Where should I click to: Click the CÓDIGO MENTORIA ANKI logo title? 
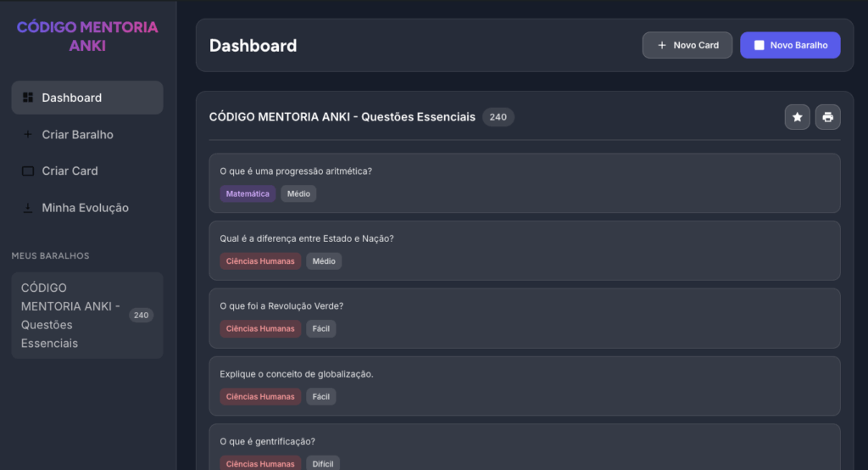[x=87, y=36]
